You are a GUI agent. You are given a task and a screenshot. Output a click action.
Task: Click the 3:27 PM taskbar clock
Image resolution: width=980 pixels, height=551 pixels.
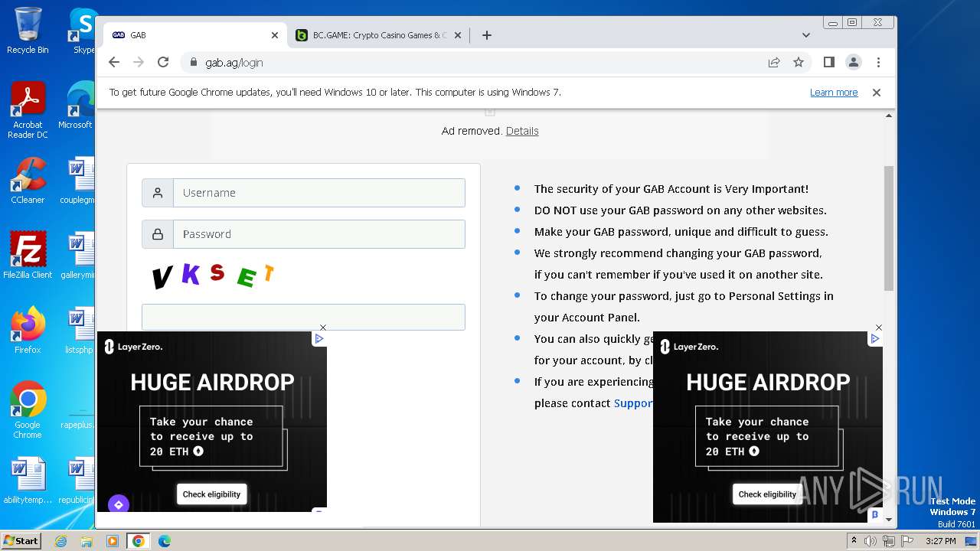940,541
